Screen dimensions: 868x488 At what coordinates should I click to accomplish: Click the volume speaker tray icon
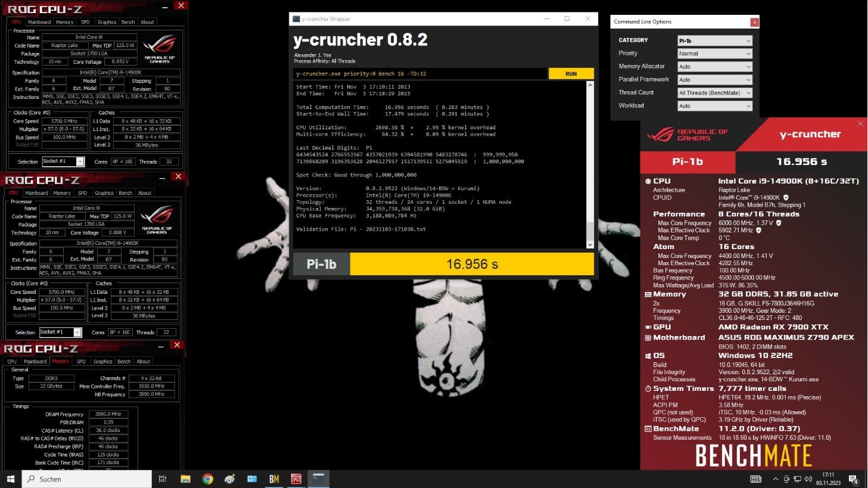(x=808, y=478)
